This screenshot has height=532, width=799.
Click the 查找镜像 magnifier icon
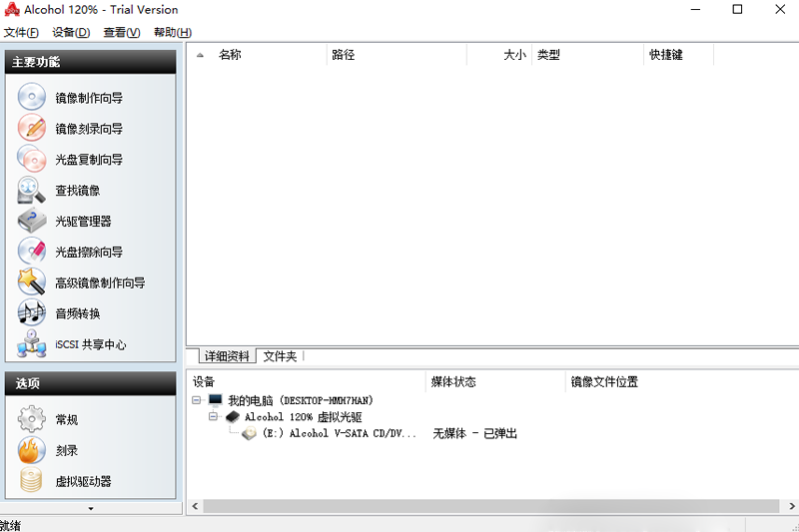tap(32, 191)
